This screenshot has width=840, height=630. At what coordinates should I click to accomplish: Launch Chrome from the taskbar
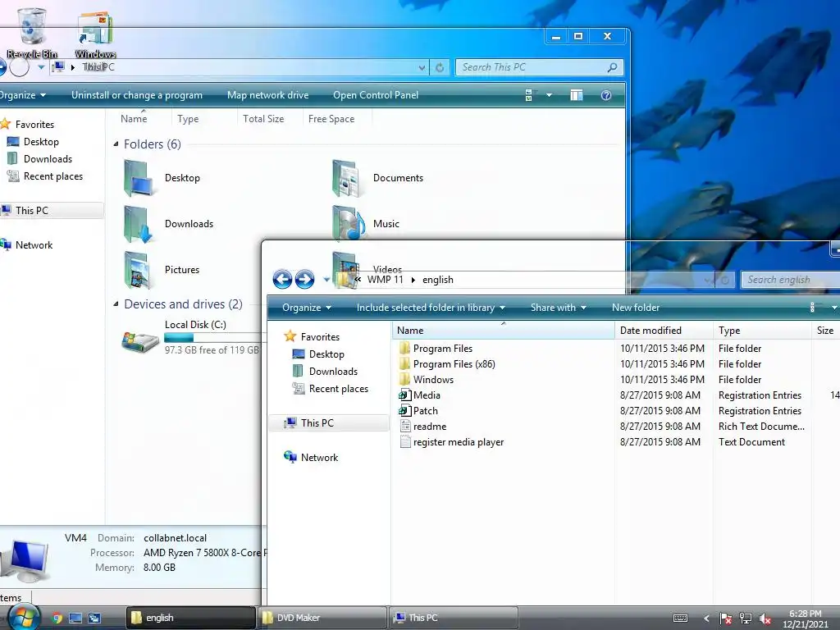point(57,619)
